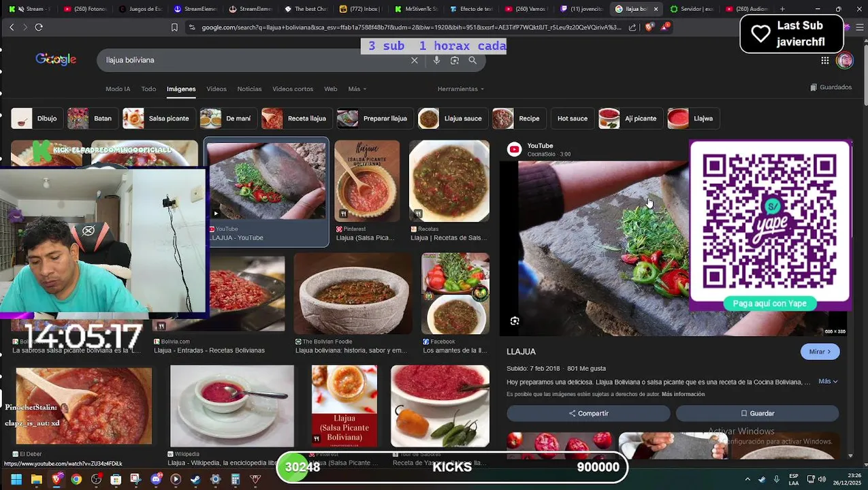Switch to Todo results tab
Screen dimensions: 868x490
pyautogui.click(x=148, y=89)
